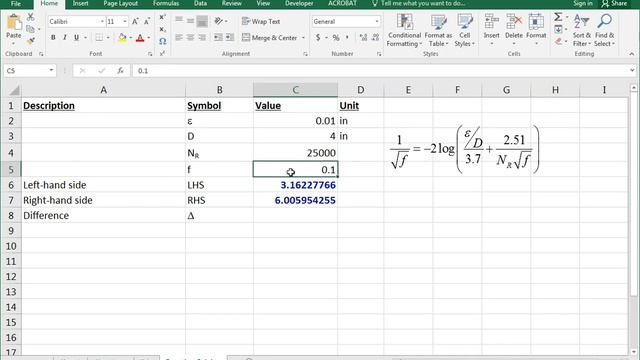Toggle Italic formatting

[x=64, y=38]
